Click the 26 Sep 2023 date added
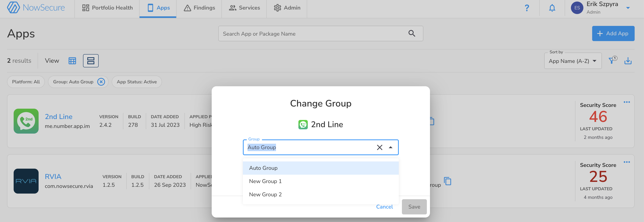 (x=170, y=185)
